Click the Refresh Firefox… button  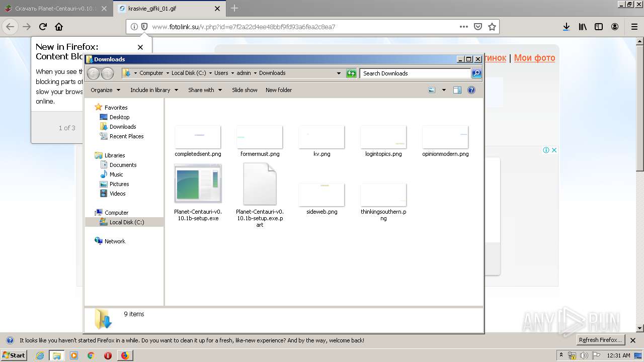click(600, 340)
